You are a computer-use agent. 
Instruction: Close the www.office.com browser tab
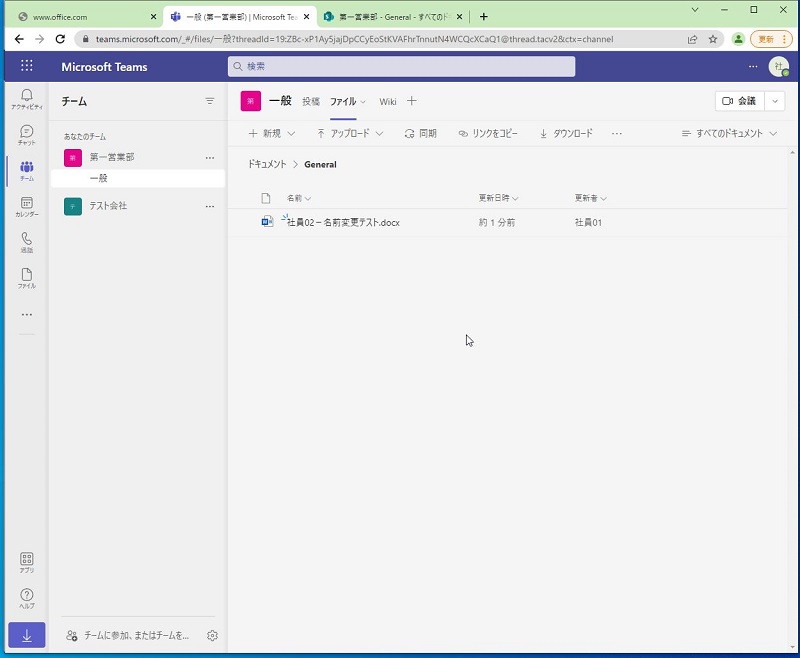153,17
